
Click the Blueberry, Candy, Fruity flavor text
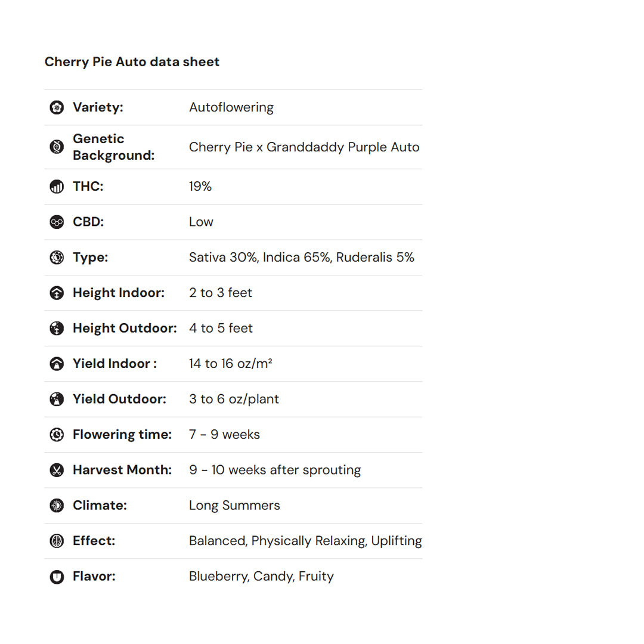tap(261, 577)
